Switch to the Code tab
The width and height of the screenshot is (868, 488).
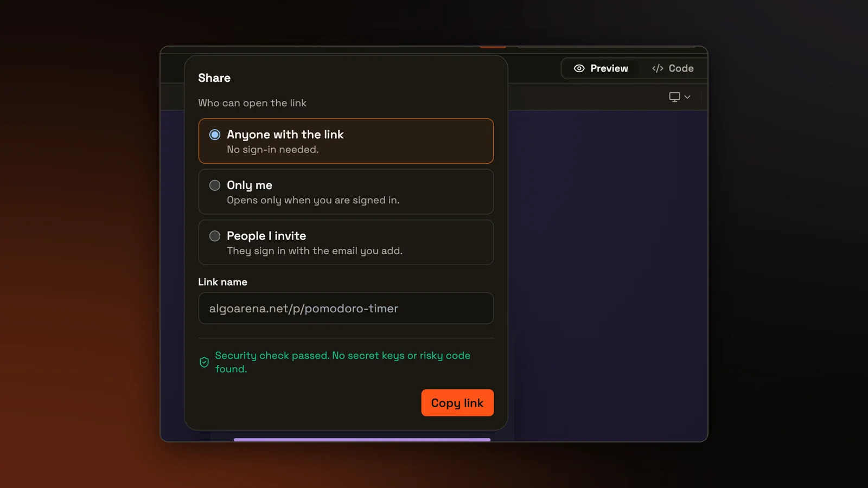673,68
